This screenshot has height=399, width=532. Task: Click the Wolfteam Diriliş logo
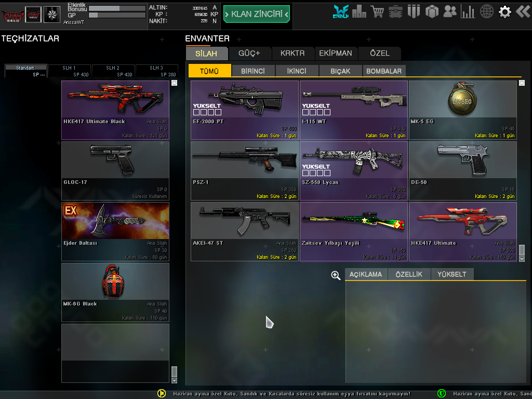[x=13, y=15]
